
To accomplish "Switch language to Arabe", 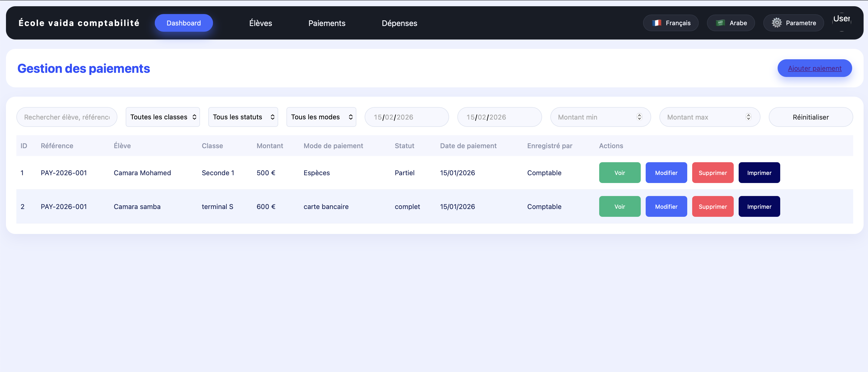I will click(x=731, y=23).
